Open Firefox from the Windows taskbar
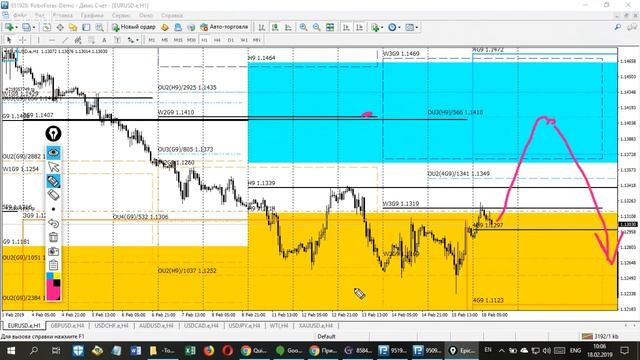The height and width of the screenshot is (360, 640). point(209,351)
